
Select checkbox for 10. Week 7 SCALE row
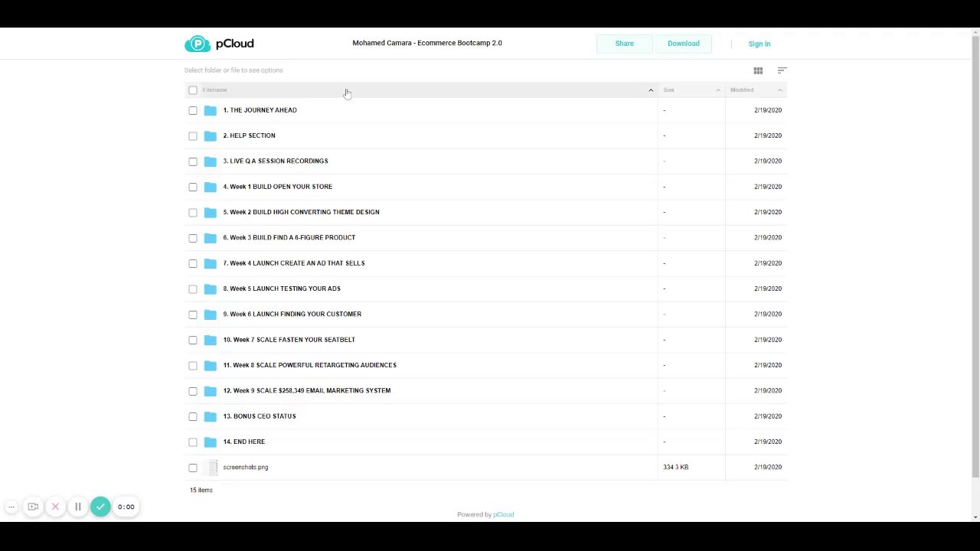pos(193,340)
